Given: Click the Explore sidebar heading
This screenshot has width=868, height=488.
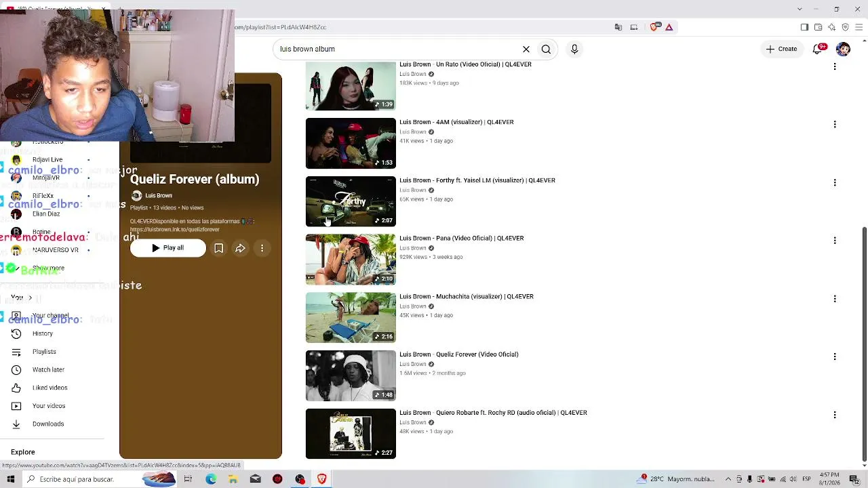Looking at the screenshot, I should click(23, 452).
